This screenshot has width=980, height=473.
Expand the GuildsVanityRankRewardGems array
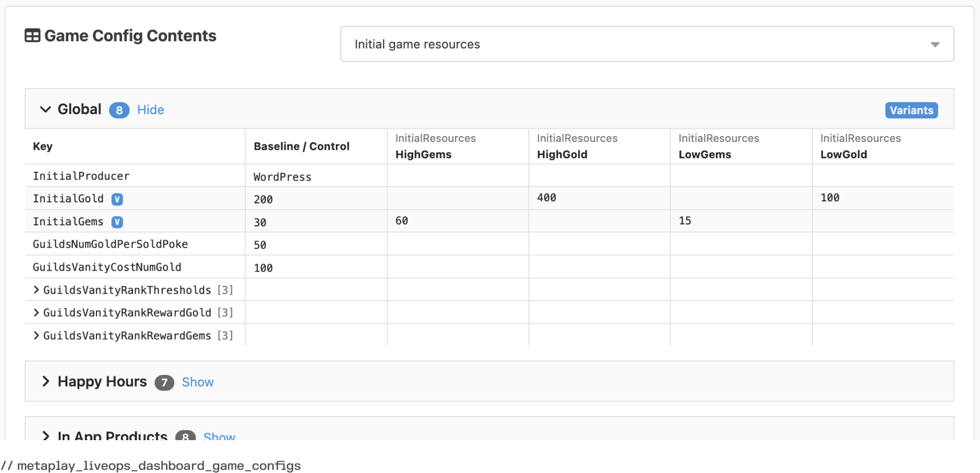[x=36, y=335]
